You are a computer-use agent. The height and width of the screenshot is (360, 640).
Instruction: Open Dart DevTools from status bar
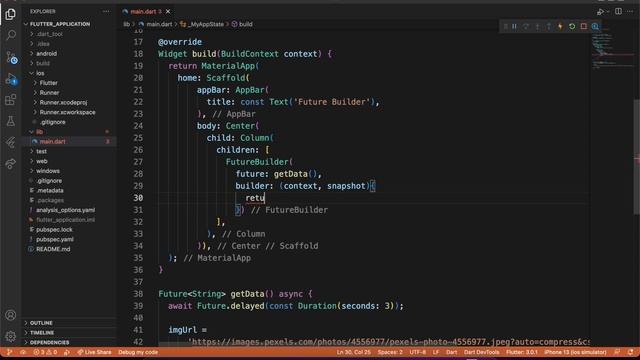pyautogui.click(x=481, y=352)
